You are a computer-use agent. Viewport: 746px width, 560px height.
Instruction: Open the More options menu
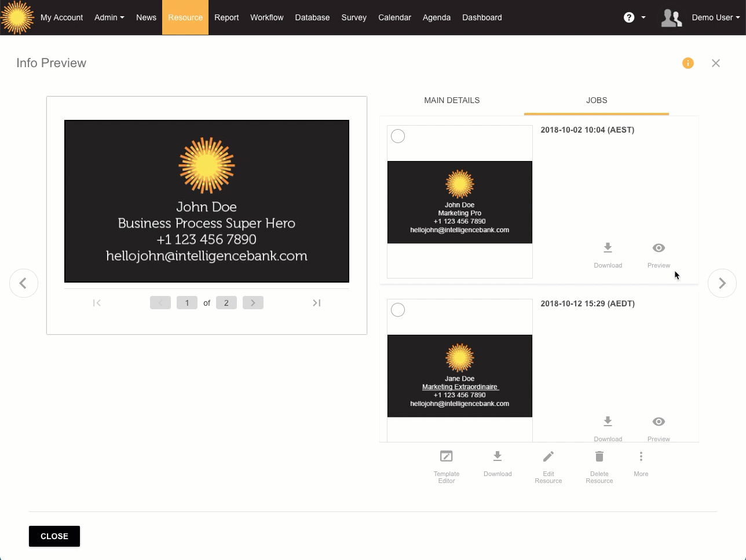click(x=641, y=463)
